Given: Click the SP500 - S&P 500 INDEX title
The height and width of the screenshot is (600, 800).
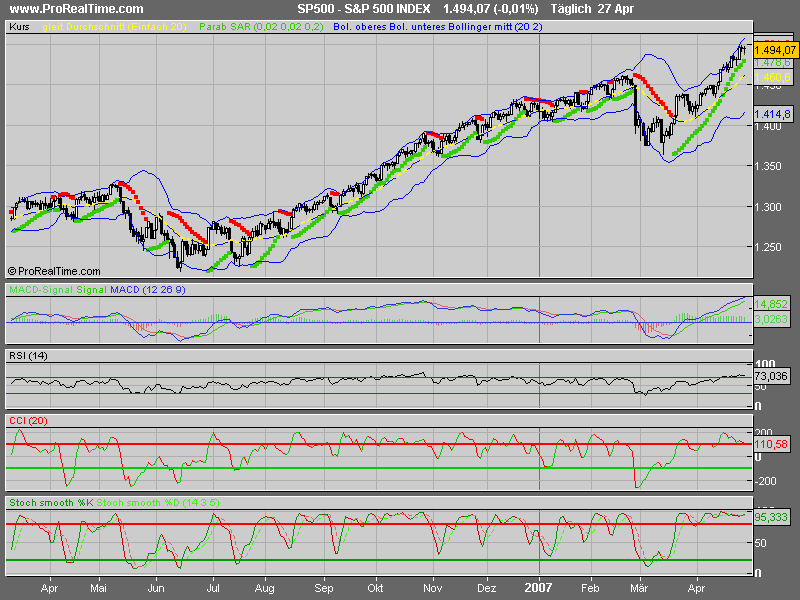Looking at the screenshot, I should tap(364, 9).
